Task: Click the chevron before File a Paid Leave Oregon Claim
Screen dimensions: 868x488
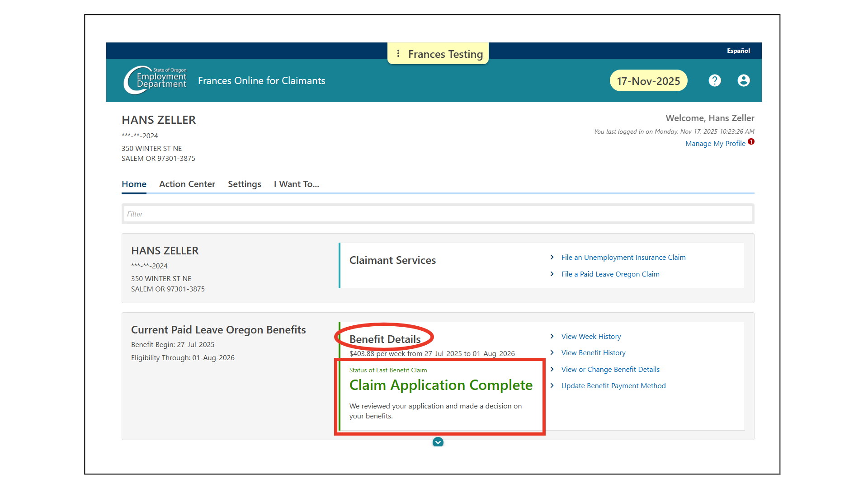Action: [x=552, y=274]
